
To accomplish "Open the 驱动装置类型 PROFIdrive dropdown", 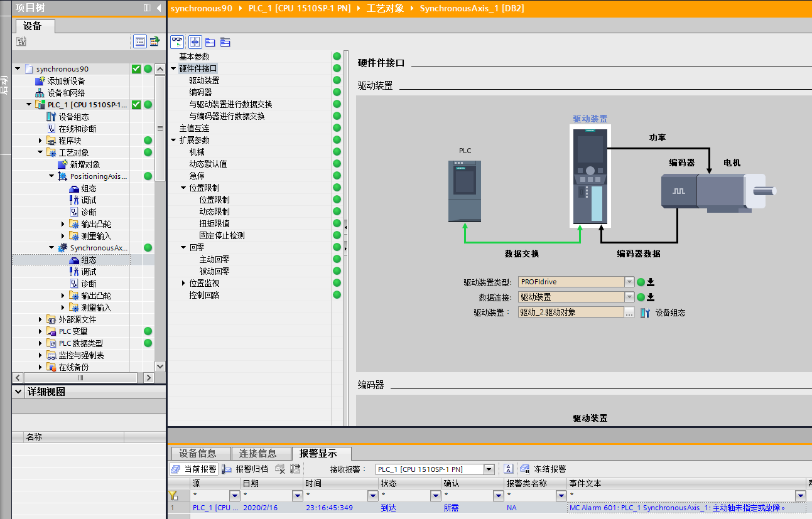I will pos(629,282).
